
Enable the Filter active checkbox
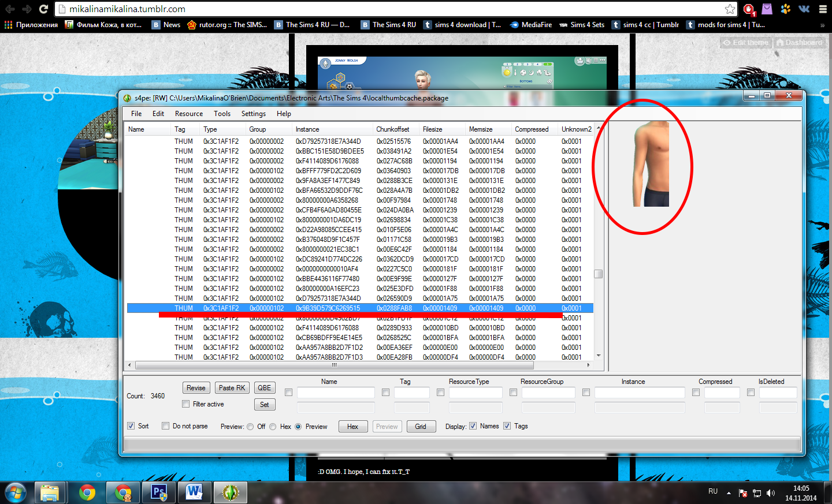tap(185, 404)
